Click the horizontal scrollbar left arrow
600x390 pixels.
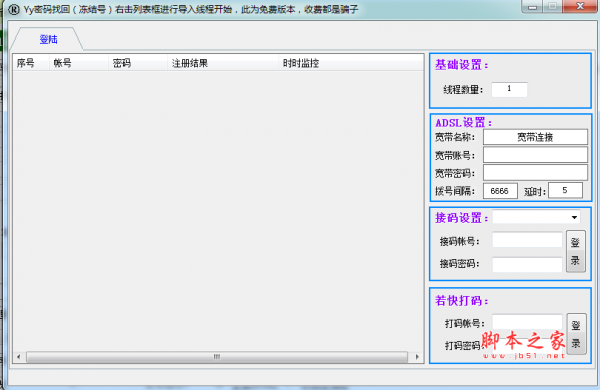[x=18, y=357]
